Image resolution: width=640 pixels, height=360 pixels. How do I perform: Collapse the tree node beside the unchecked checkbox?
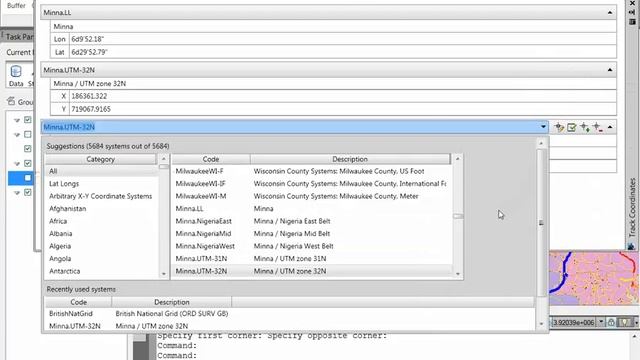tap(17, 135)
